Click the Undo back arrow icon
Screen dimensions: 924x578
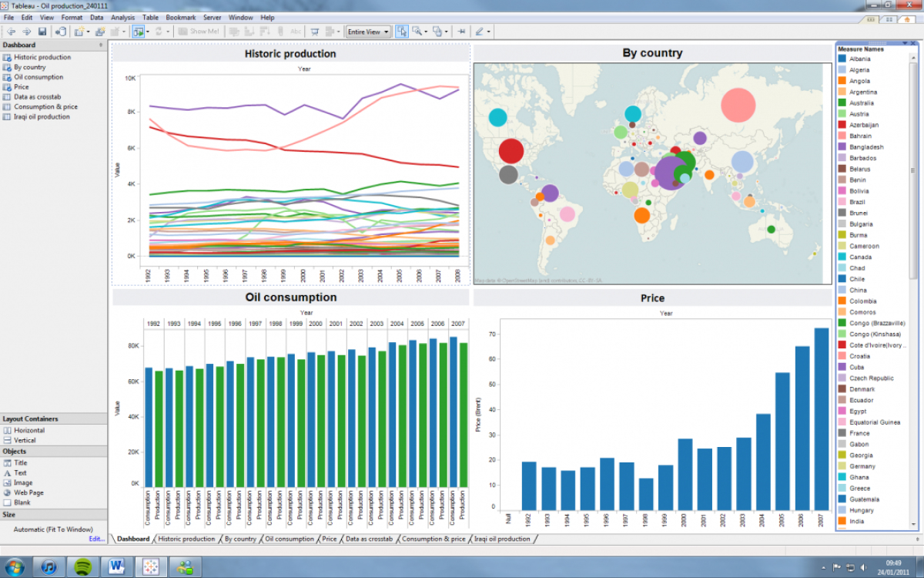tap(12, 32)
